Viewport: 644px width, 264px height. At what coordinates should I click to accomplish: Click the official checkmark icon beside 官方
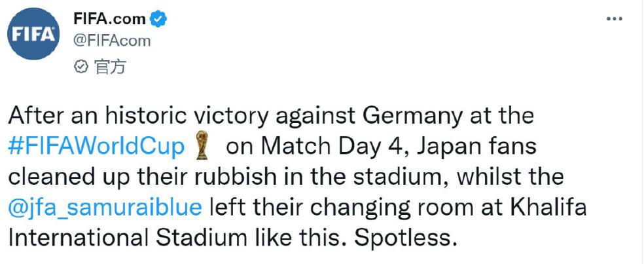[80, 67]
